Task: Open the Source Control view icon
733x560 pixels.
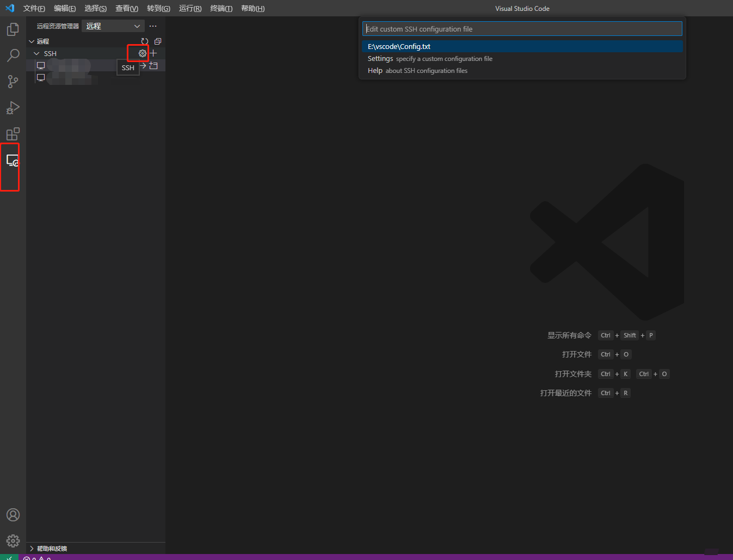Action: click(13, 82)
